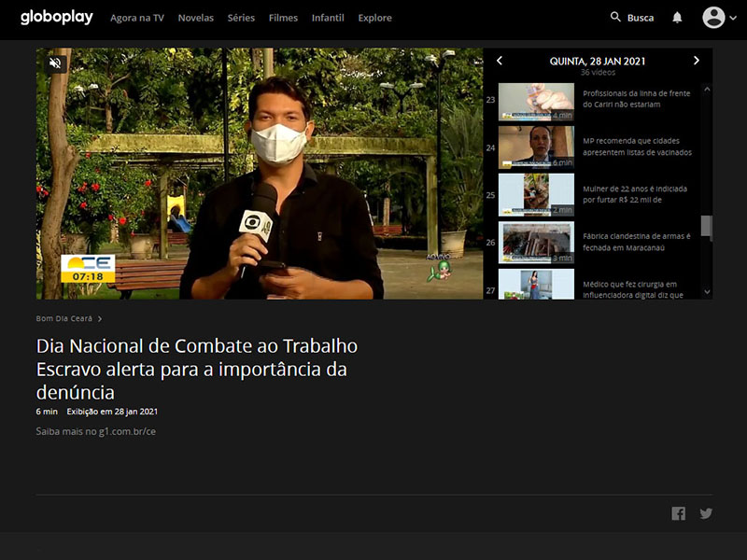
Task: Go to the Séries section
Action: [x=241, y=18]
